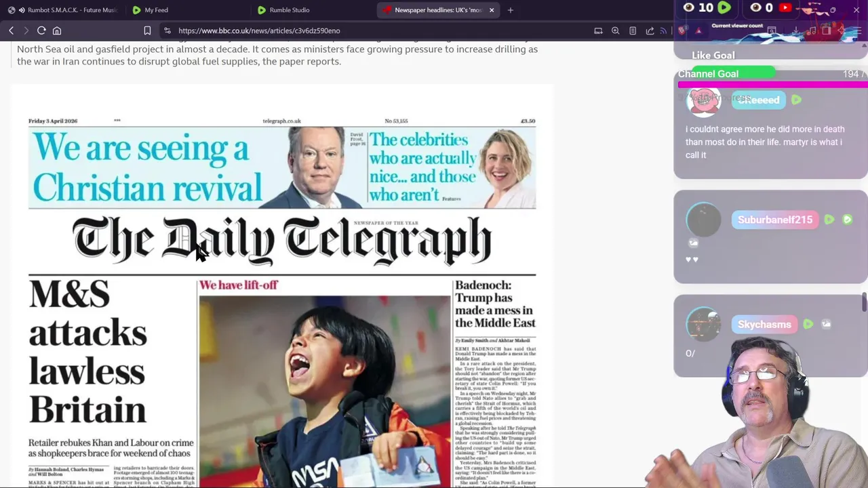
Task: Click the 'M&S attacks lawless Britain' headline
Action: click(x=87, y=352)
